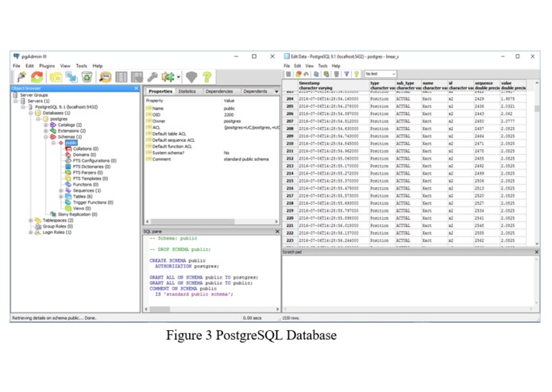The image size is (552, 392).
Task: Click the value column header
Action: pyautogui.click(x=513, y=86)
